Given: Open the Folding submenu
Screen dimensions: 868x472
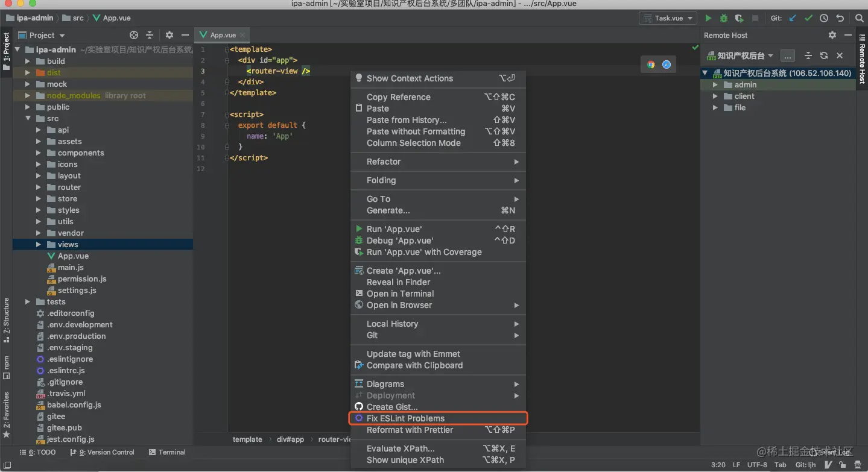Looking at the screenshot, I should (438, 180).
